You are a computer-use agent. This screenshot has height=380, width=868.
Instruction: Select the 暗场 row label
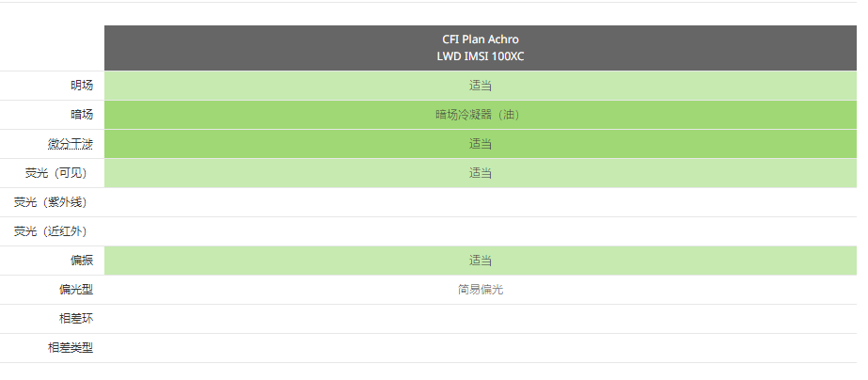pos(82,115)
